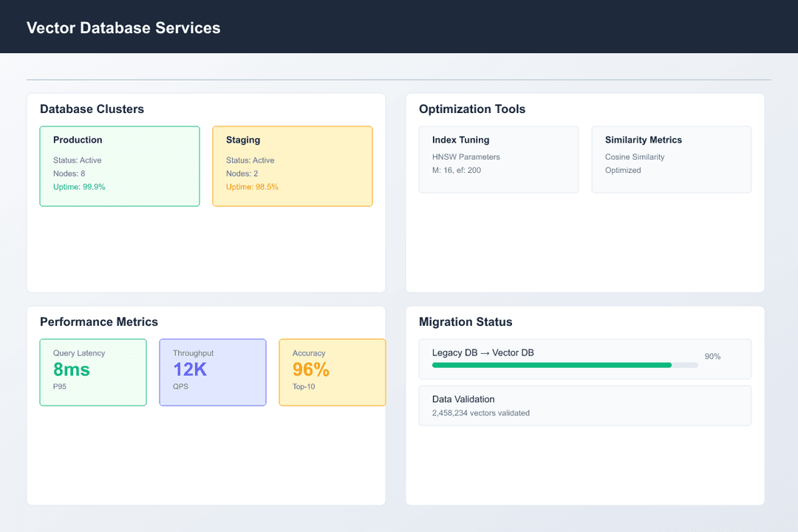Toggle Production cluster Active status
Viewport: 798px width, 532px height.
point(78,160)
